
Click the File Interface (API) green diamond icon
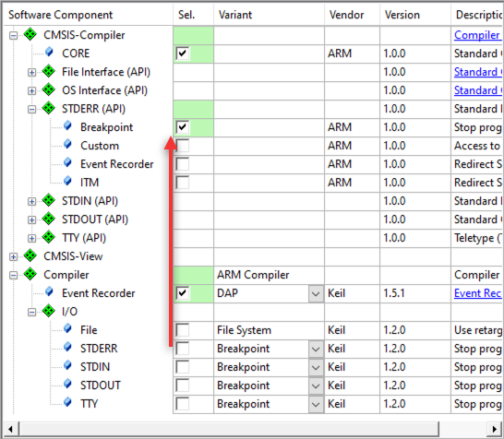pyautogui.click(x=49, y=71)
